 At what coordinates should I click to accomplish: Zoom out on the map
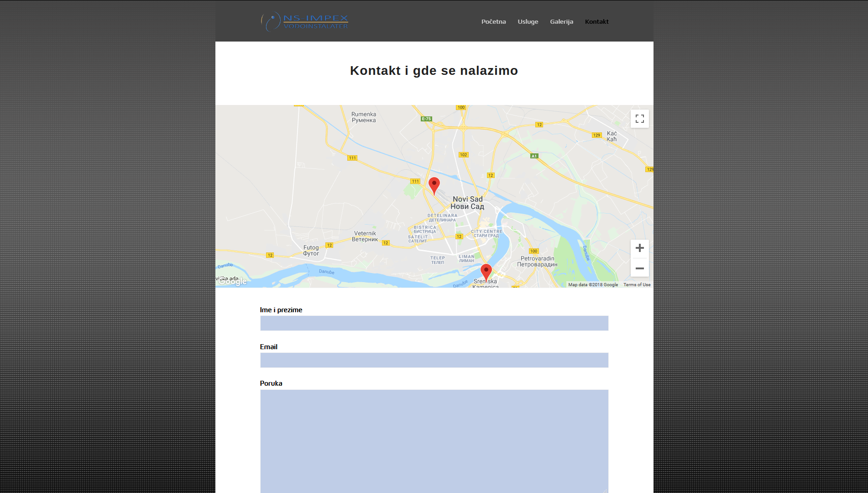(x=639, y=268)
